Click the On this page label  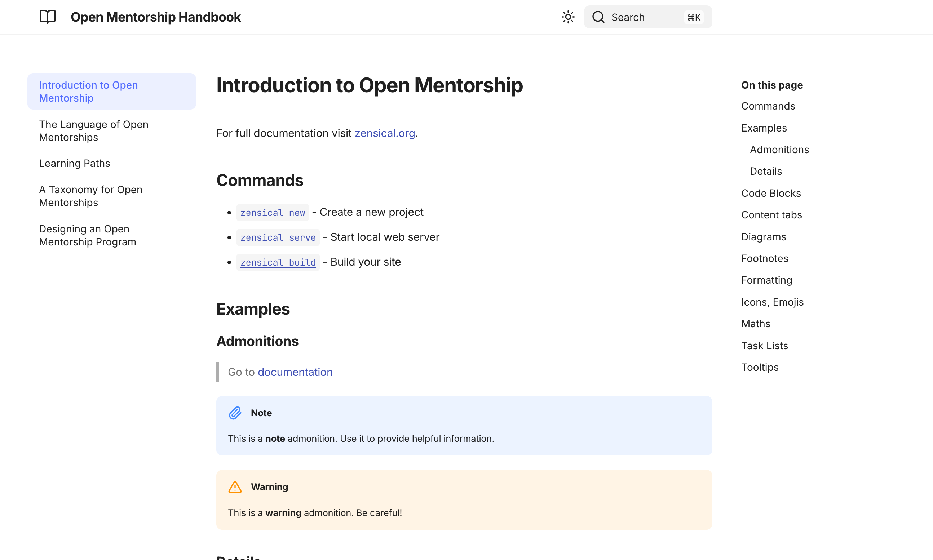click(x=772, y=85)
